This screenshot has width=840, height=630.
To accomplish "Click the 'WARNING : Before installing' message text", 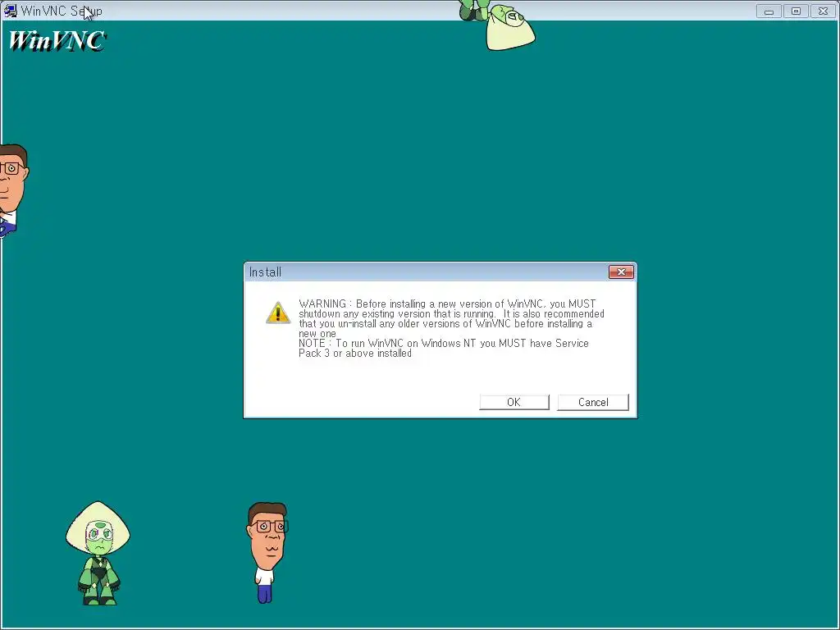I will point(451,319).
